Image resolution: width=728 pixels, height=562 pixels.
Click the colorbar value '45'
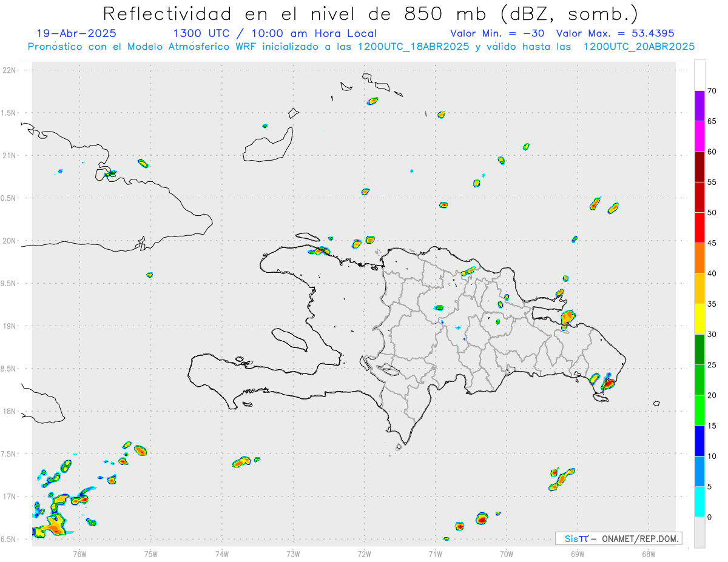(712, 243)
